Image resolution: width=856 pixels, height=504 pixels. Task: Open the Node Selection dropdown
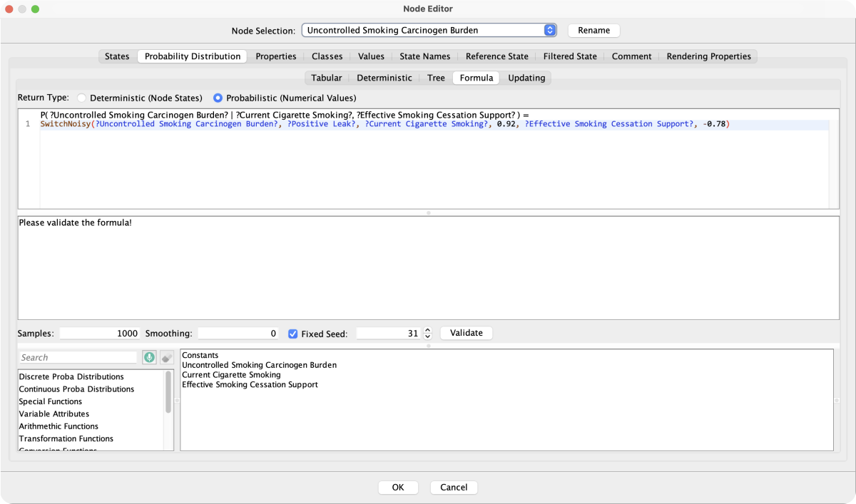[x=429, y=31]
